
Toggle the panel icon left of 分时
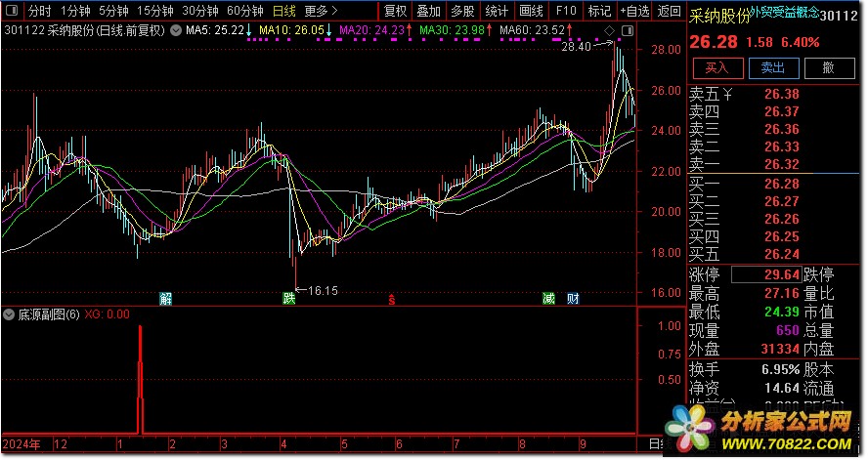point(12,11)
